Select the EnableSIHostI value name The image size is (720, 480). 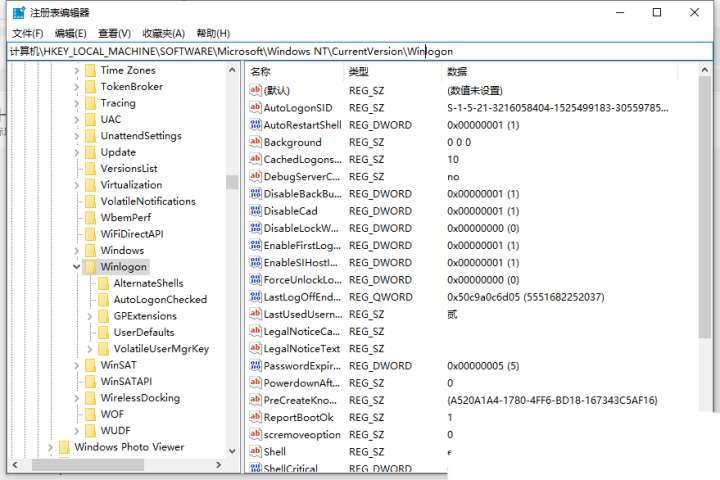(300, 263)
